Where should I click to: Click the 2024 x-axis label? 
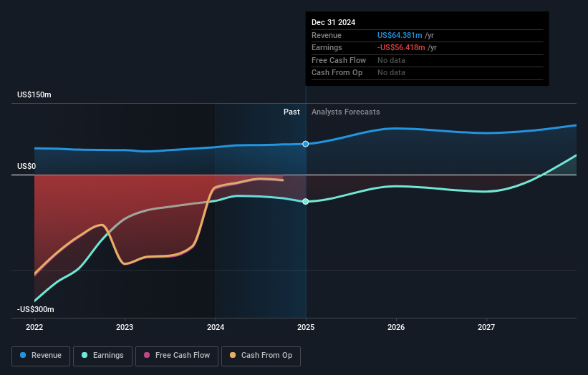[x=216, y=327]
